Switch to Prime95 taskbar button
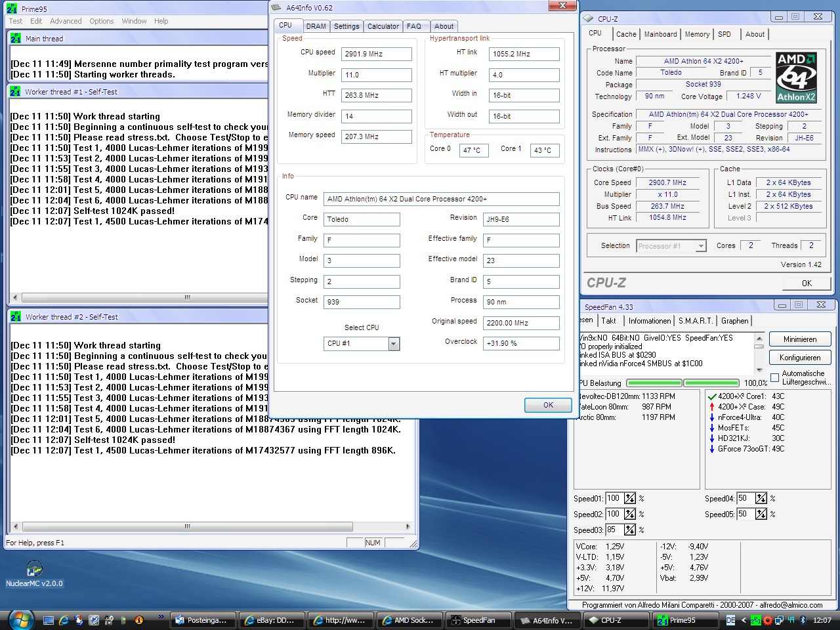 685,620
